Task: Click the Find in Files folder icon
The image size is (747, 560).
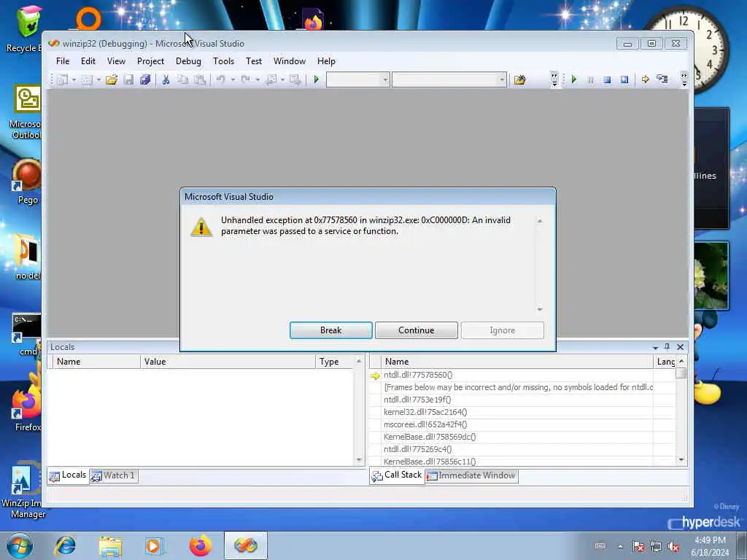Action: click(x=519, y=79)
